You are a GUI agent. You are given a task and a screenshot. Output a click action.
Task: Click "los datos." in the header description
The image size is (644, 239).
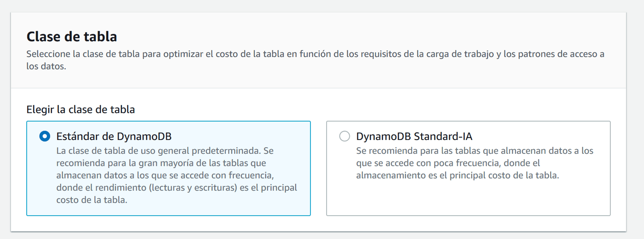click(x=46, y=66)
